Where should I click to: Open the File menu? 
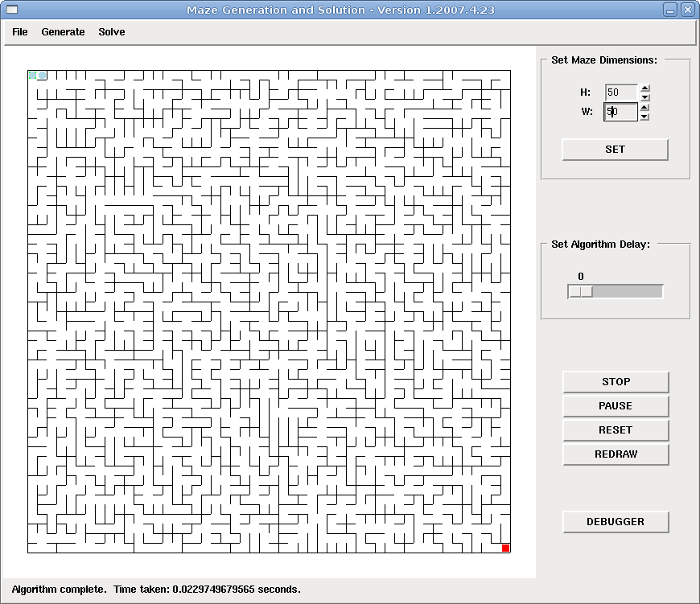(x=20, y=32)
